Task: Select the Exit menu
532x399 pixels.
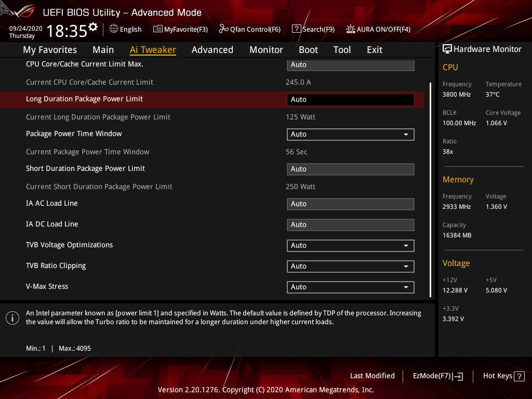Action: (x=375, y=50)
